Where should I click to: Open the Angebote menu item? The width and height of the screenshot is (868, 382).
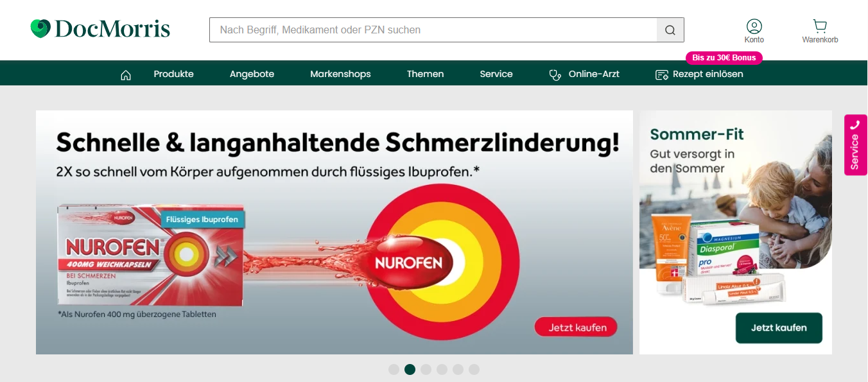[252, 74]
